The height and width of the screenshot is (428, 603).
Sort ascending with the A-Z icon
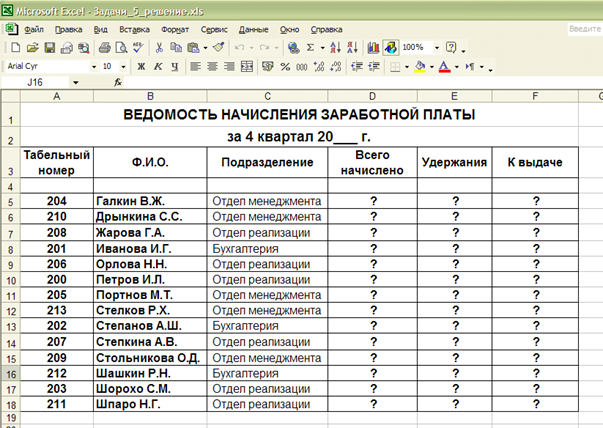[x=335, y=48]
